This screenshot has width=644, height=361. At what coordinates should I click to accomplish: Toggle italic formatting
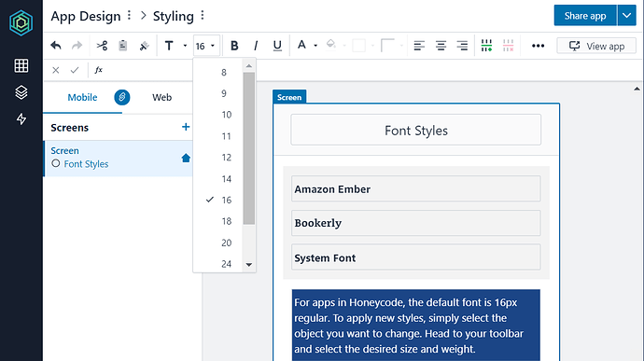256,46
